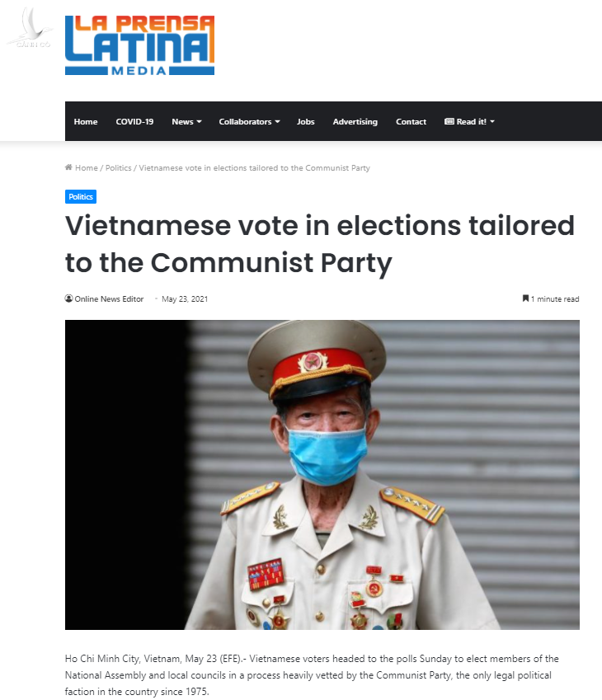602x700 pixels.
Task: Click the veteran article photo
Action: [x=322, y=475]
